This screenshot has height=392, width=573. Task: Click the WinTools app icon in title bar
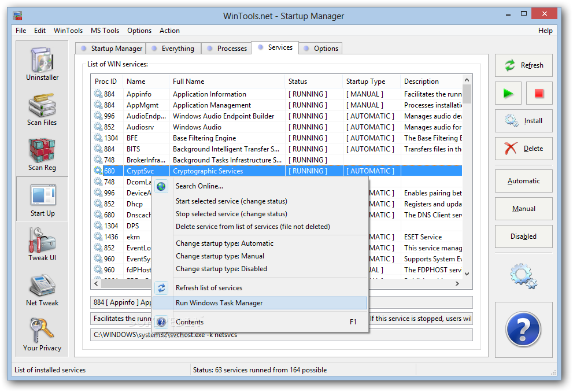17,16
